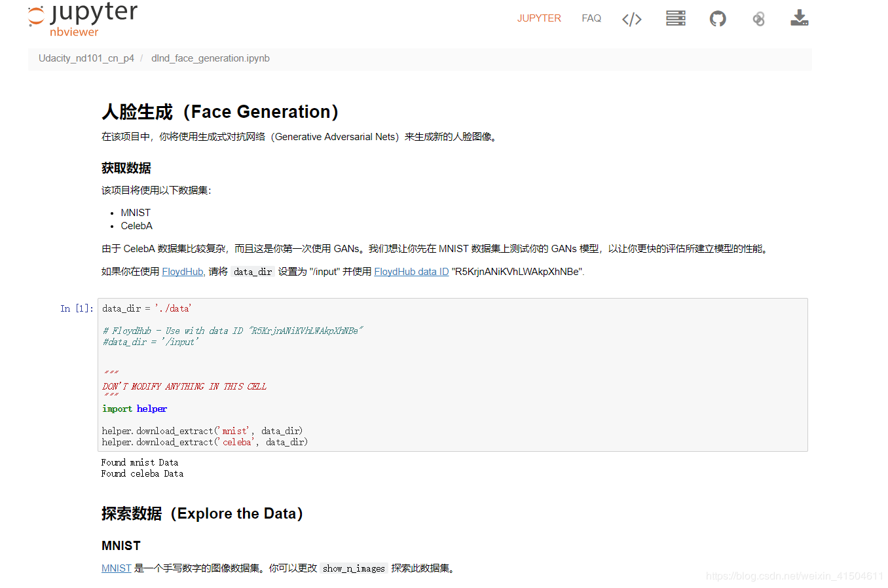Viewport: 888px width, 588px height.
Task: Execute the notebook on Binder servers
Action: point(676,18)
